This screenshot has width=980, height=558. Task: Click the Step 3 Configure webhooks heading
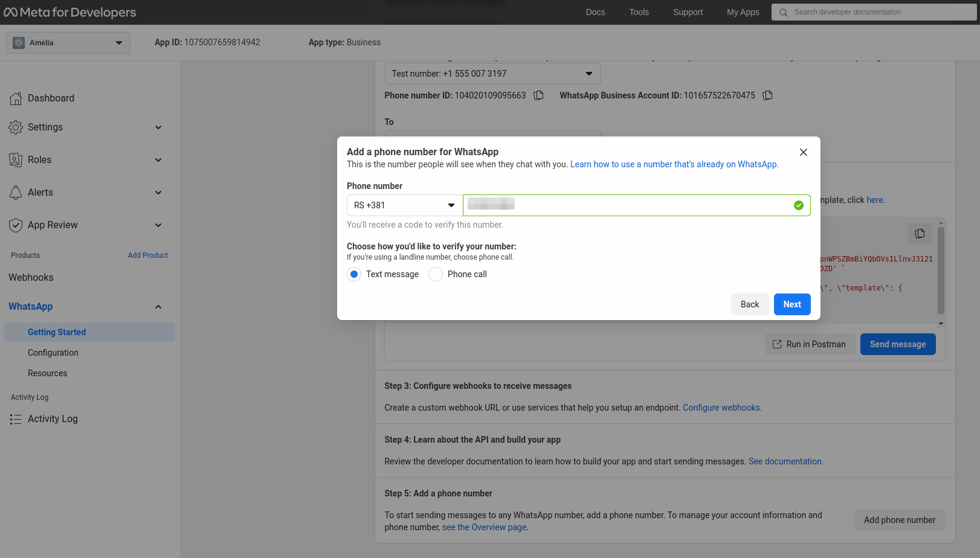click(x=478, y=386)
